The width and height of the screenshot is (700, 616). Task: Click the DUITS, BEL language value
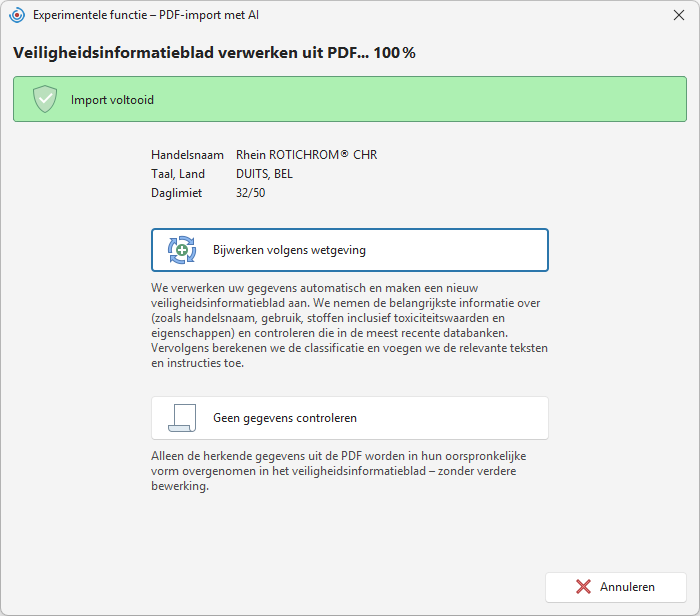264,174
